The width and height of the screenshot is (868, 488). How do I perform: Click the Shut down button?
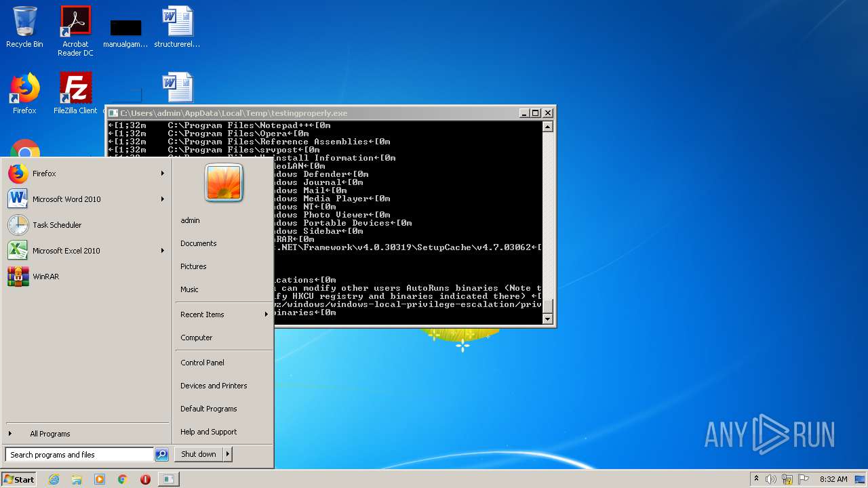[x=199, y=454]
